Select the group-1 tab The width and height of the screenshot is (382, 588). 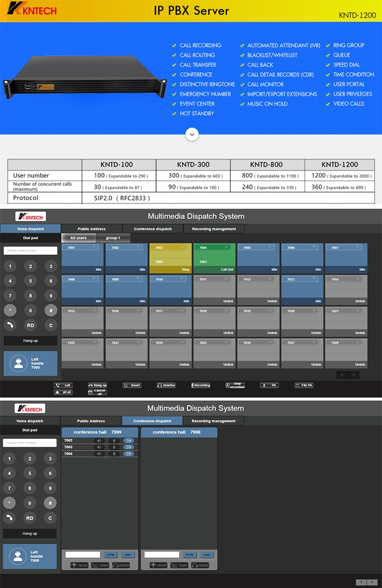tap(113, 238)
